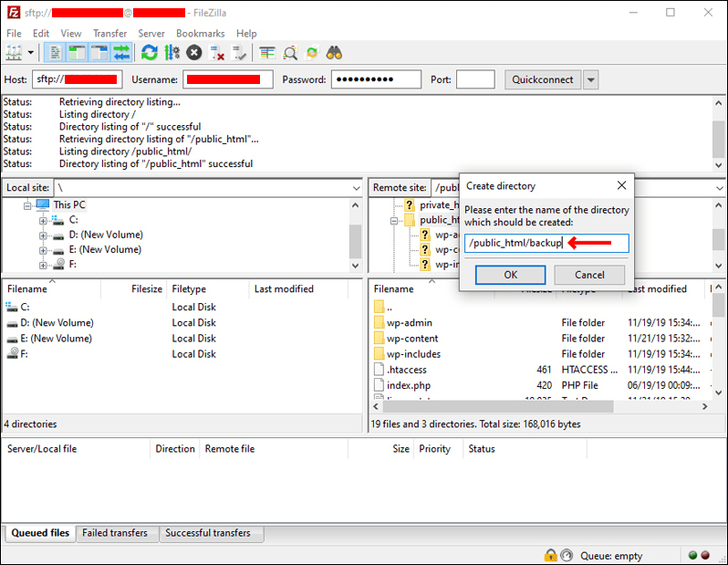Select .htaccess file in remote list
728x565 pixels.
406,370
